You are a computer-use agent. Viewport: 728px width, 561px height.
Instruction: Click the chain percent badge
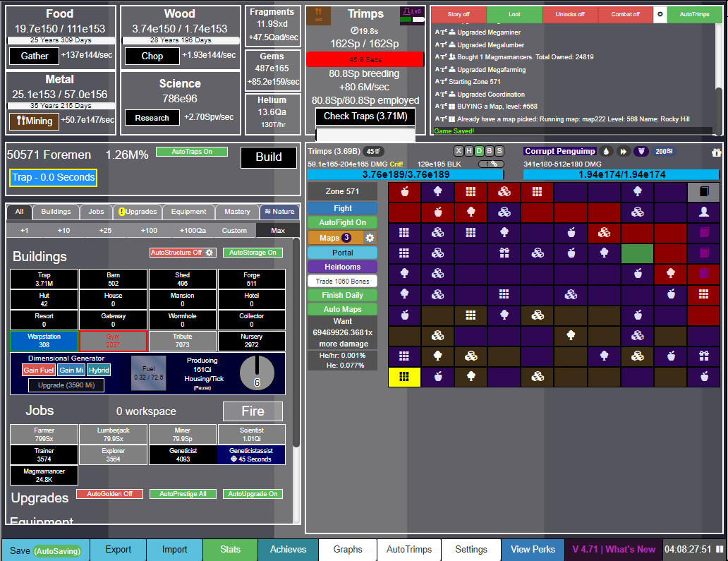click(491, 164)
